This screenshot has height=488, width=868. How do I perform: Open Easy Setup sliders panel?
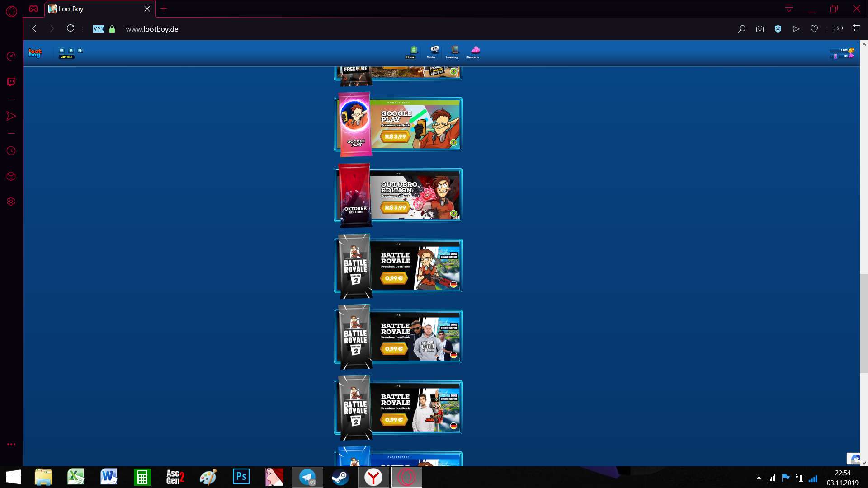[856, 28]
